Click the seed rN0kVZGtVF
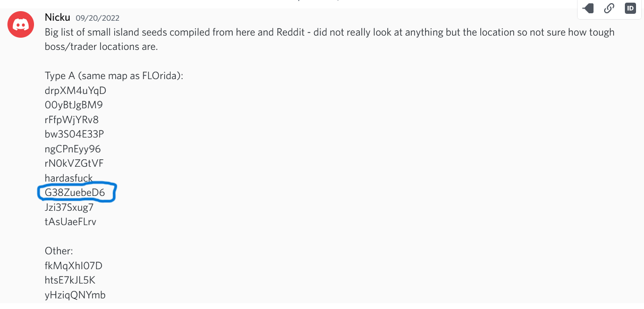This screenshot has width=644, height=309. pyautogui.click(x=74, y=163)
